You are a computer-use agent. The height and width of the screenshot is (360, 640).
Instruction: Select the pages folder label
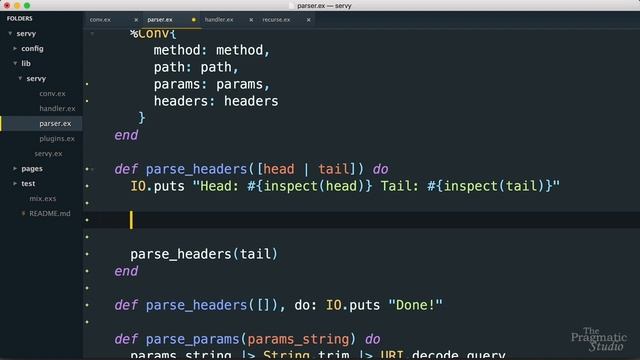tap(32, 169)
